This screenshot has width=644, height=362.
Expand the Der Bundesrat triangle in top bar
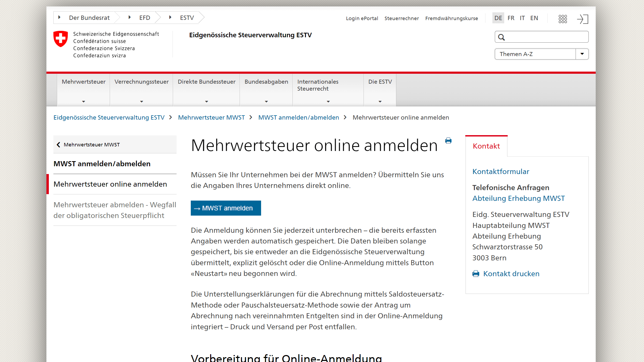[59, 17]
